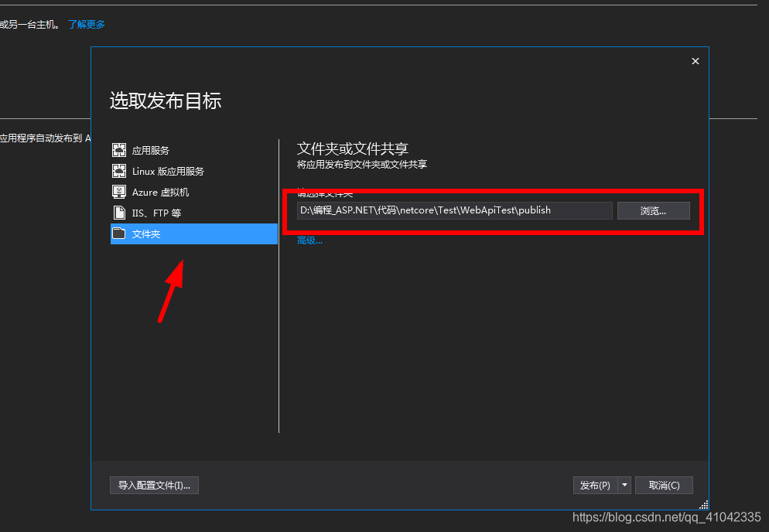Select the Linux 版应用服务 target icon

(x=119, y=171)
